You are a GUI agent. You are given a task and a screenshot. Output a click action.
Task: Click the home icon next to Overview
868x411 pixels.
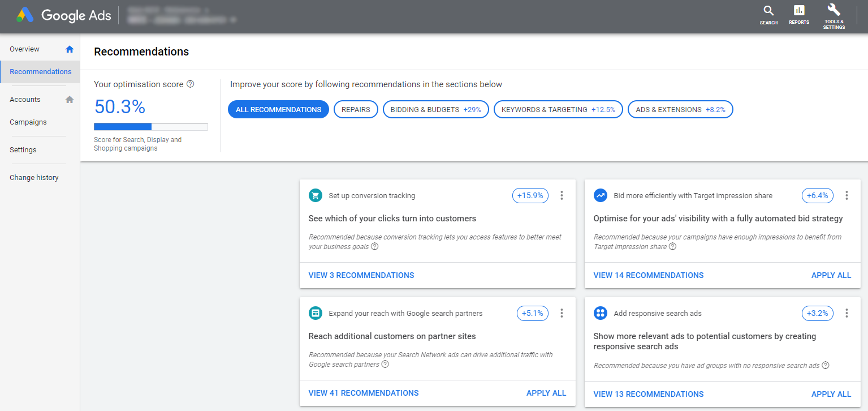click(70, 49)
